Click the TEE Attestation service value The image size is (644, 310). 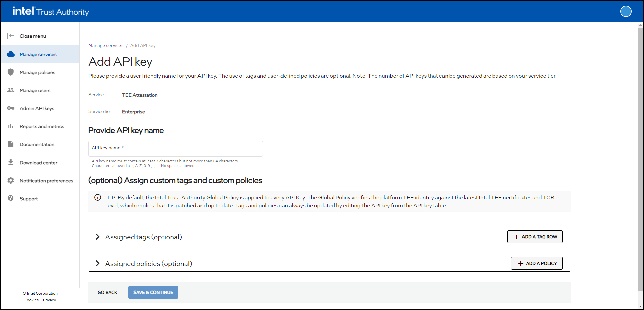pyautogui.click(x=140, y=95)
